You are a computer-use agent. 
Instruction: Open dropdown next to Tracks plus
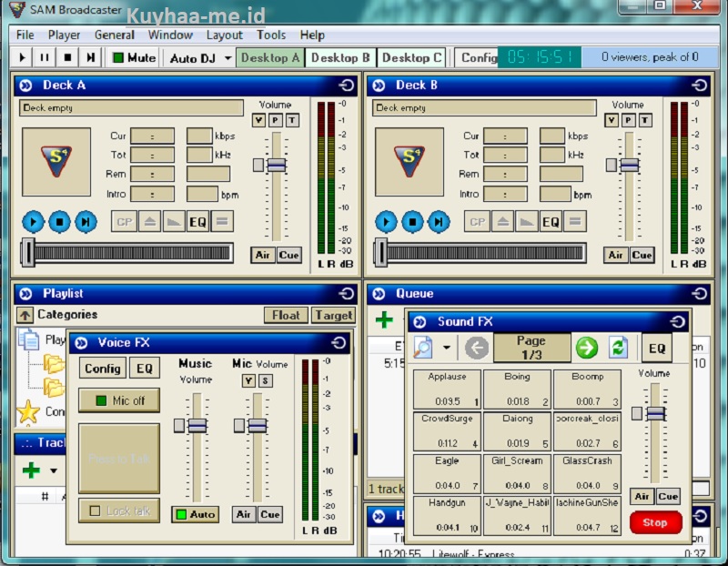click(x=54, y=470)
